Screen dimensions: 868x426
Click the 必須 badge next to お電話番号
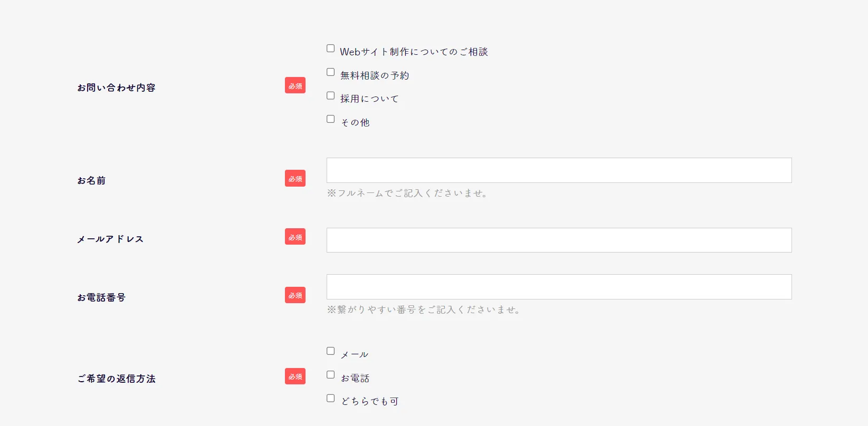pyautogui.click(x=295, y=295)
